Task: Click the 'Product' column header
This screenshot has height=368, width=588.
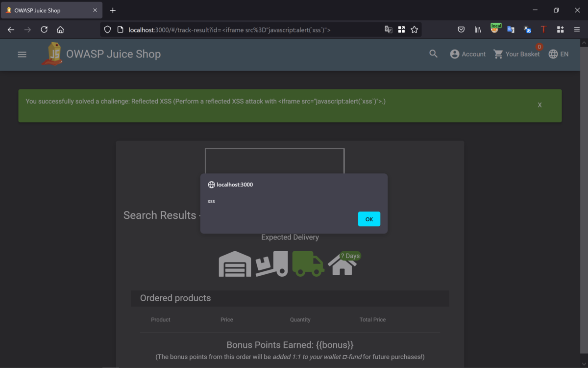Action: pos(161,319)
